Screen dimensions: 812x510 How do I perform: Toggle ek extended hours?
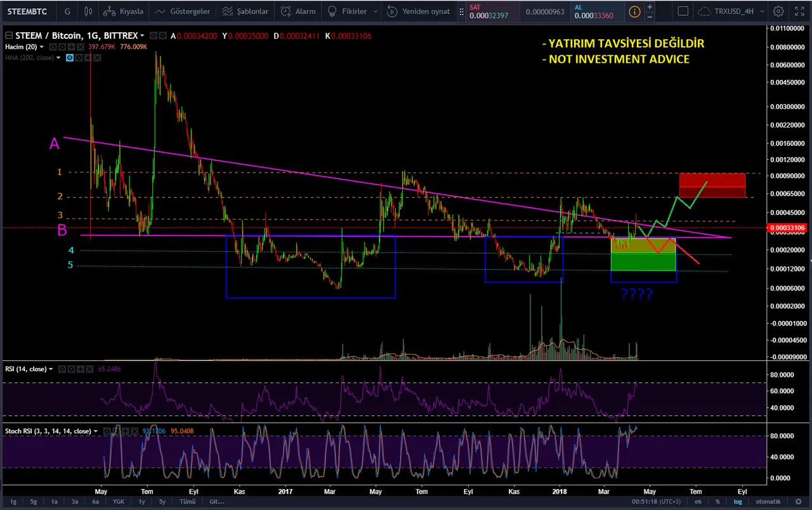tap(698, 501)
